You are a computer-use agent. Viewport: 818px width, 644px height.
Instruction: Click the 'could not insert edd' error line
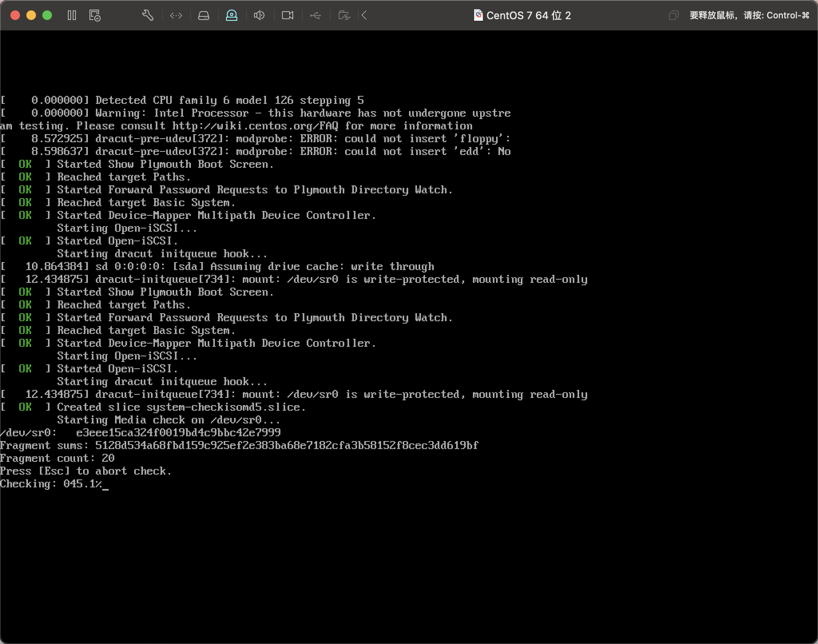point(256,151)
